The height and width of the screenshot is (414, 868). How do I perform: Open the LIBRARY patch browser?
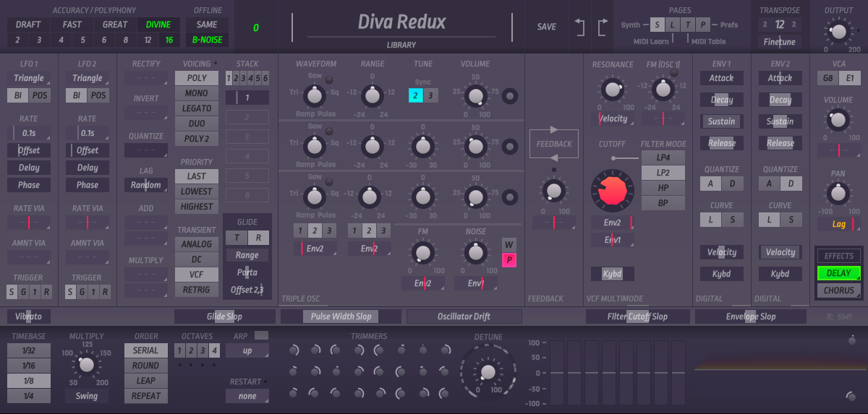coord(401,45)
